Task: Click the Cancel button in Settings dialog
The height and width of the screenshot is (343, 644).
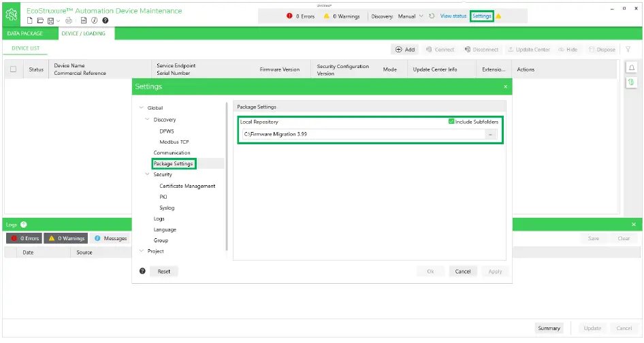Action: (462, 272)
